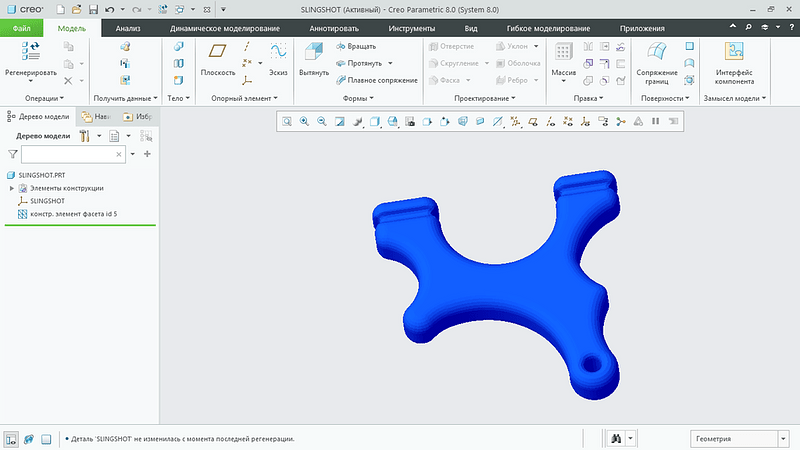Switch to the Гибкое моделирование tab

pos(548,28)
